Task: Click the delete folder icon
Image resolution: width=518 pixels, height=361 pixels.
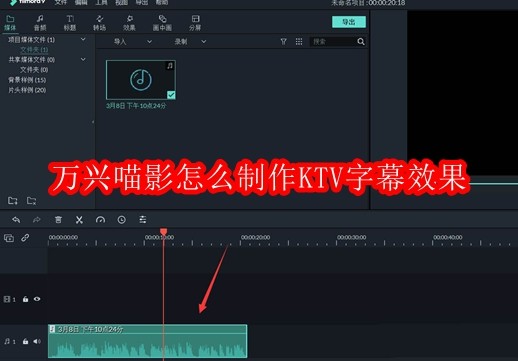Action: 32,201
